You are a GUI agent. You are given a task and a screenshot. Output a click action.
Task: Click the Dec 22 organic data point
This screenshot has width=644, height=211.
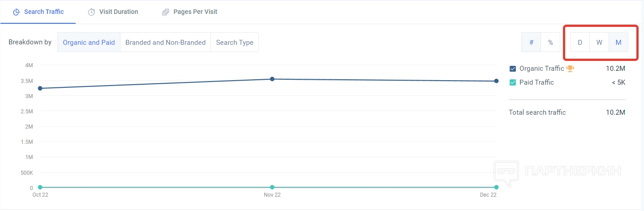pyautogui.click(x=496, y=81)
